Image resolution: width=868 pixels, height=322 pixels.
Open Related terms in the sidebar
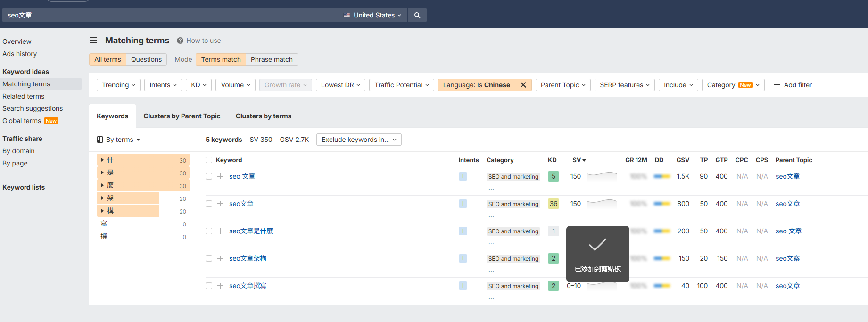(x=24, y=96)
